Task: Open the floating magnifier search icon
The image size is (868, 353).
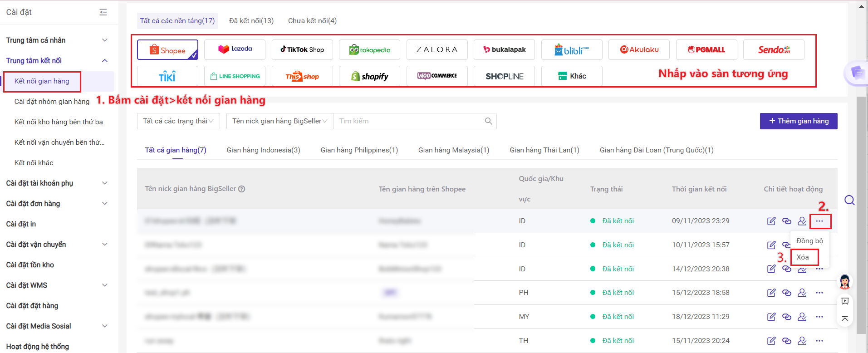Action: [849, 200]
